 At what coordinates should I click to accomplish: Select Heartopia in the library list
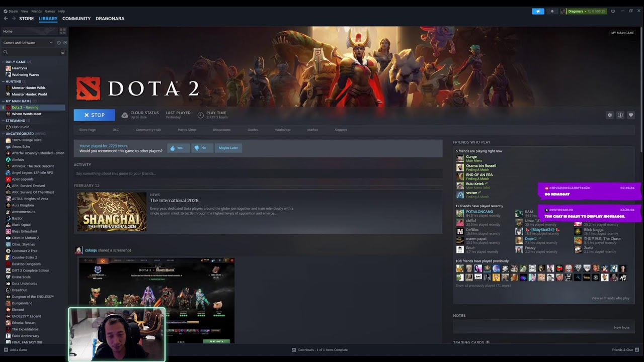point(20,68)
